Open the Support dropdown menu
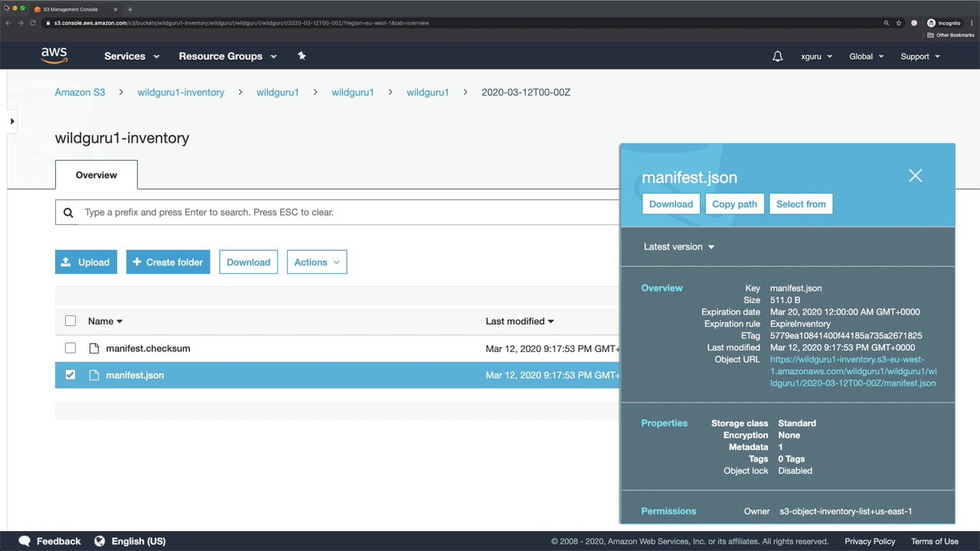The width and height of the screenshot is (980, 551). pyautogui.click(x=920, y=57)
